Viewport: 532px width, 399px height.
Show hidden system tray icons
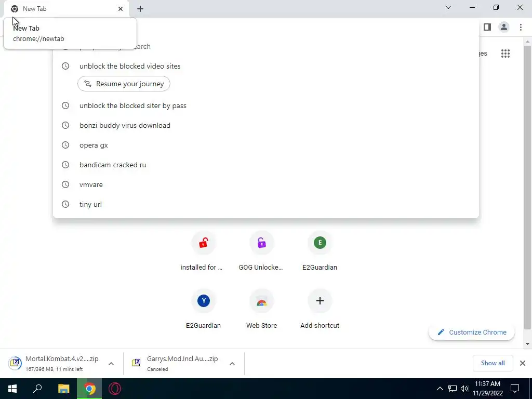point(440,389)
